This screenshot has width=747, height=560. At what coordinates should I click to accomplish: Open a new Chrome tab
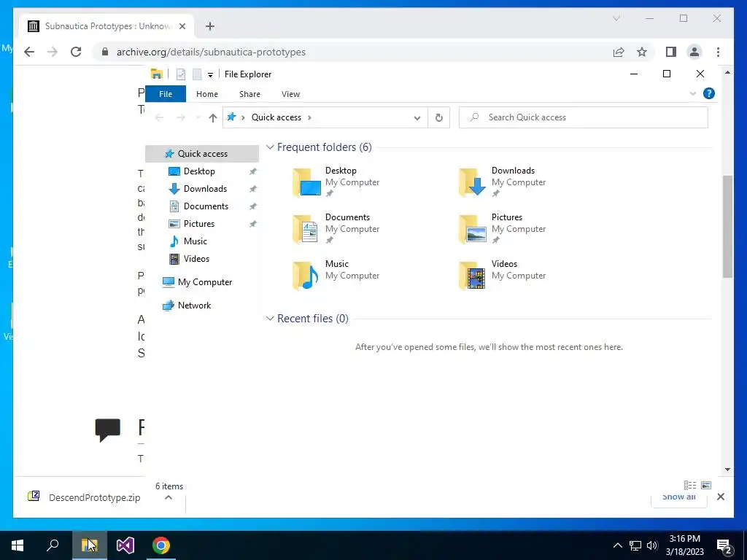(x=210, y=26)
